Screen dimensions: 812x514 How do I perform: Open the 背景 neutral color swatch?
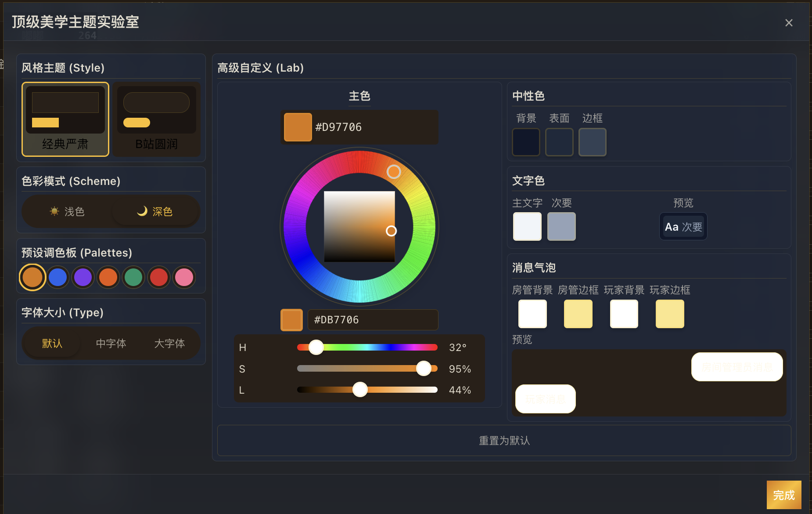(x=526, y=142)
